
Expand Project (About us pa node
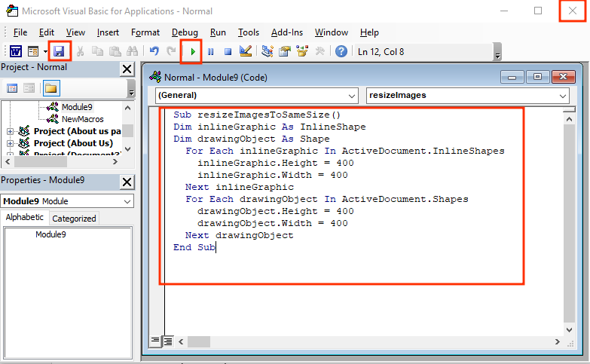pos(10,131)
